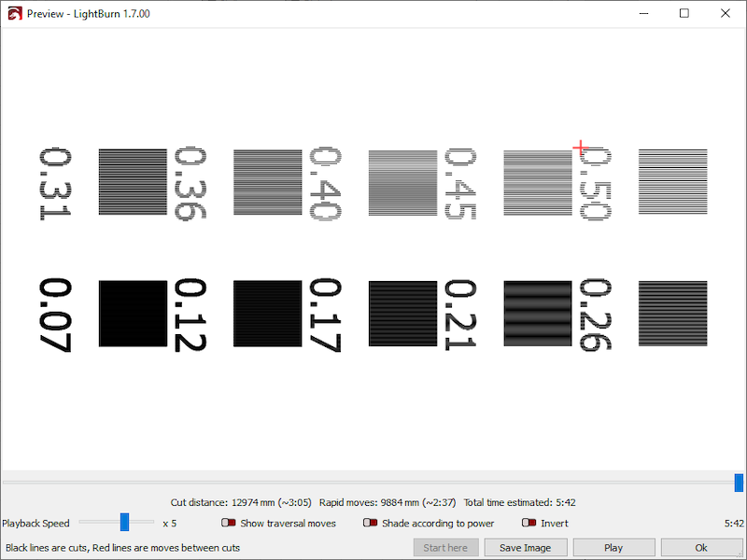This screenshot has width=747, height=560.
Task: Enable Show traversal moves
Action: pyautogui.click(x=229, y=524)
